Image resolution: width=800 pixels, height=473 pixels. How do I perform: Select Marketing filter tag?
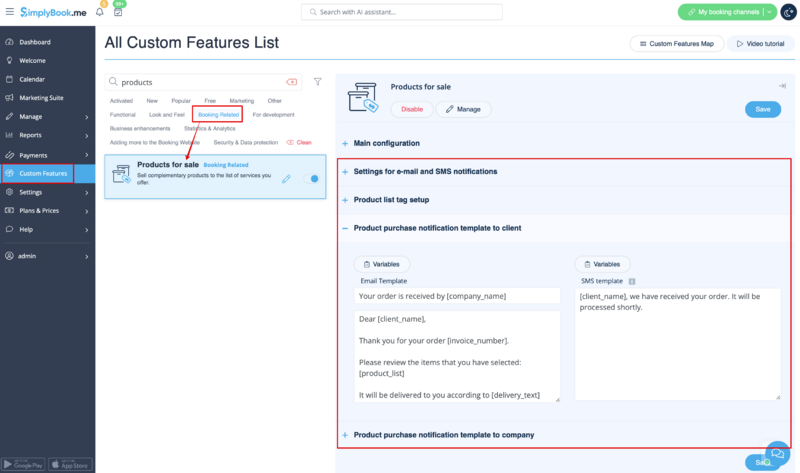(241, 101)
